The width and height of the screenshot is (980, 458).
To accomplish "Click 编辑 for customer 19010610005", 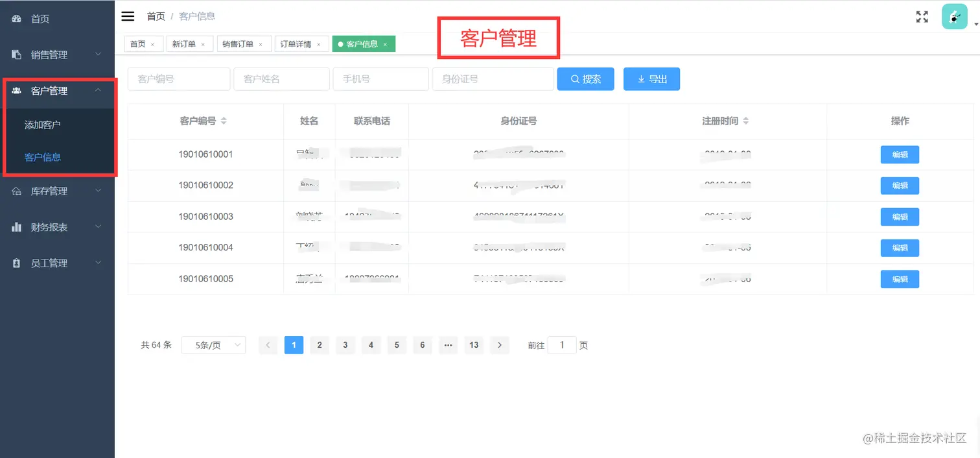I will pyautogui.click(x=900, y=279).
